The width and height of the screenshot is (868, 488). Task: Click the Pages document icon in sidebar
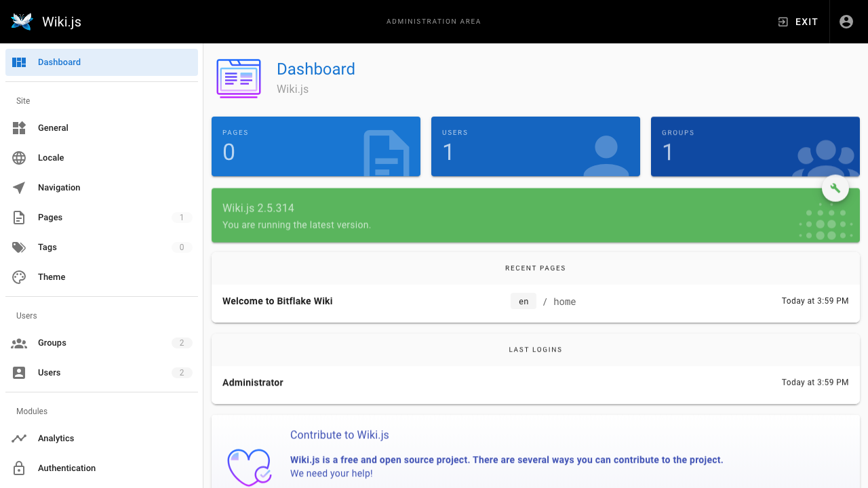(19, 218)
